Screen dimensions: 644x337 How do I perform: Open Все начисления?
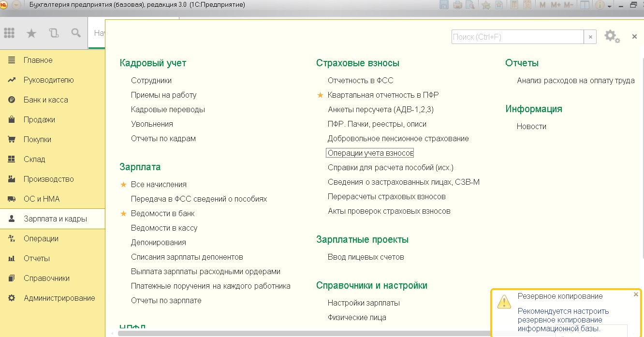[159, 184]
